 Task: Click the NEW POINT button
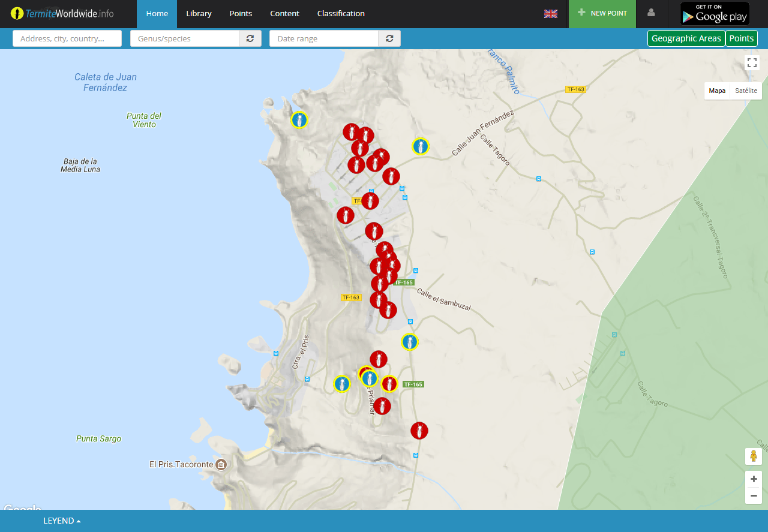point(602,14)
